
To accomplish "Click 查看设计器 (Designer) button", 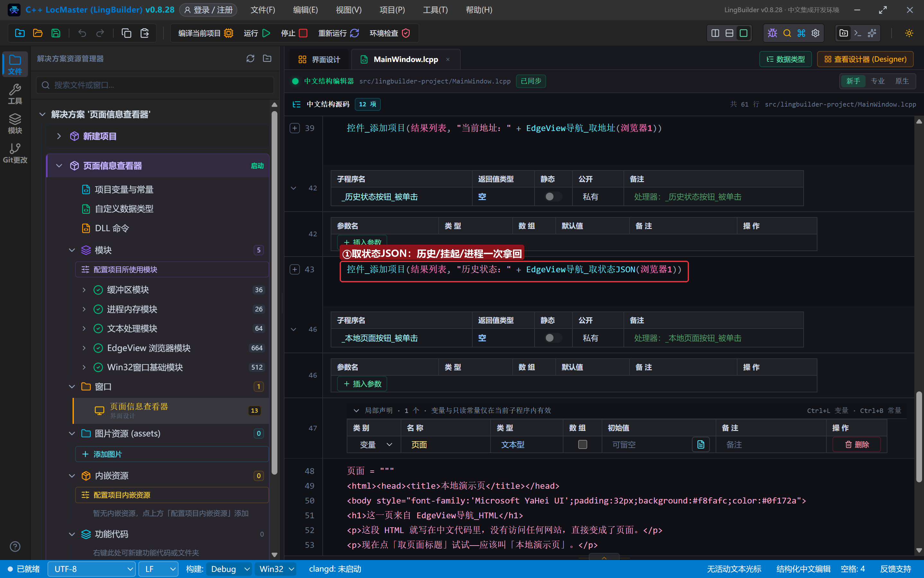I will [x=865, y=59].
